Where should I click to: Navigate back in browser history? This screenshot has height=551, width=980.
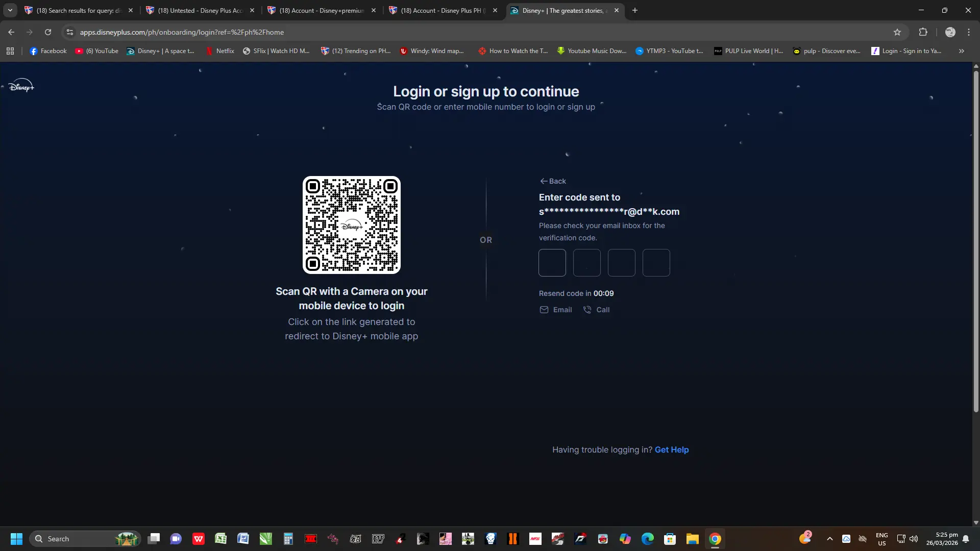(x=11, y=32)
